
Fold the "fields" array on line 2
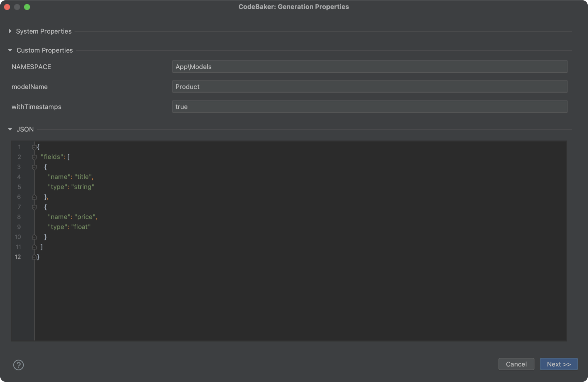[x=34, y=157]
